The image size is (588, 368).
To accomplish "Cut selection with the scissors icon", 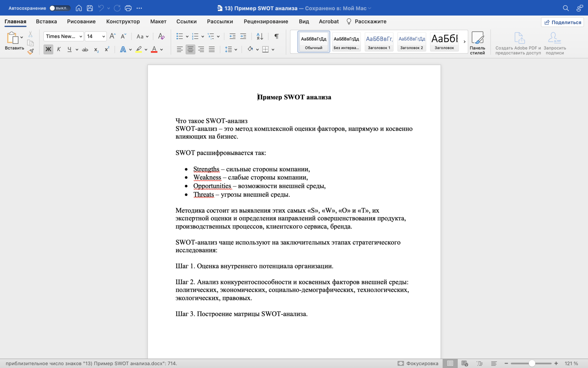I will (x=30, y=34).
